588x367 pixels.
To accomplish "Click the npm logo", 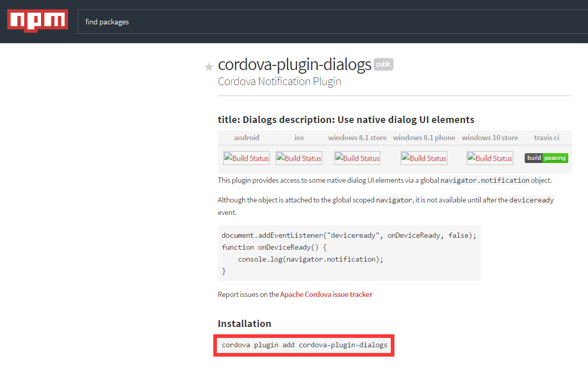I will (x=37, y=20).
